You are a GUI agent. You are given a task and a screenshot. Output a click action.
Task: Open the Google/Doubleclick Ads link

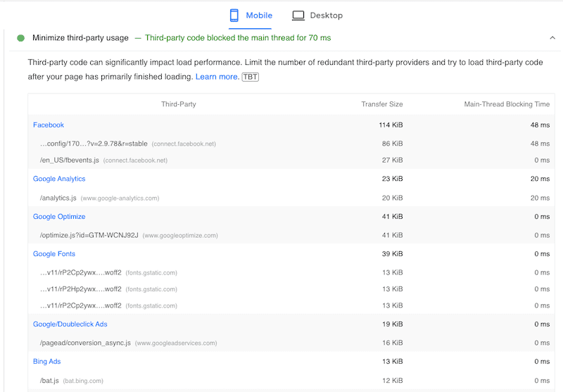click(70, 324)
